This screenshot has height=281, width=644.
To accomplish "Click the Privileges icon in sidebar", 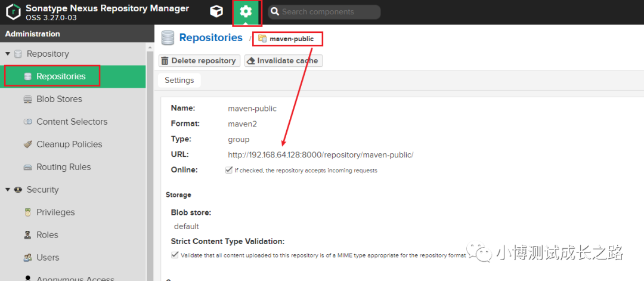I will [x=27, y=212].
